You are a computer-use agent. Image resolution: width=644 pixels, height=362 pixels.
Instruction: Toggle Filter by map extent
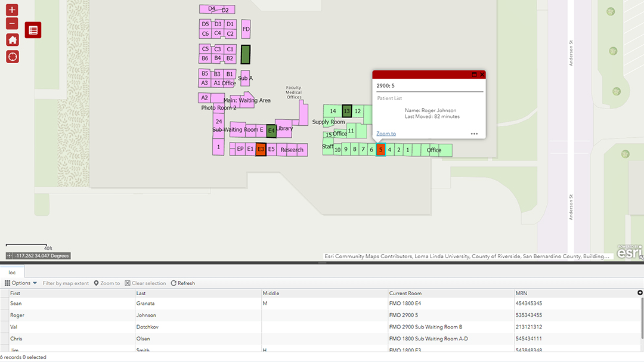pyautogui.click(x=66, y=283)
